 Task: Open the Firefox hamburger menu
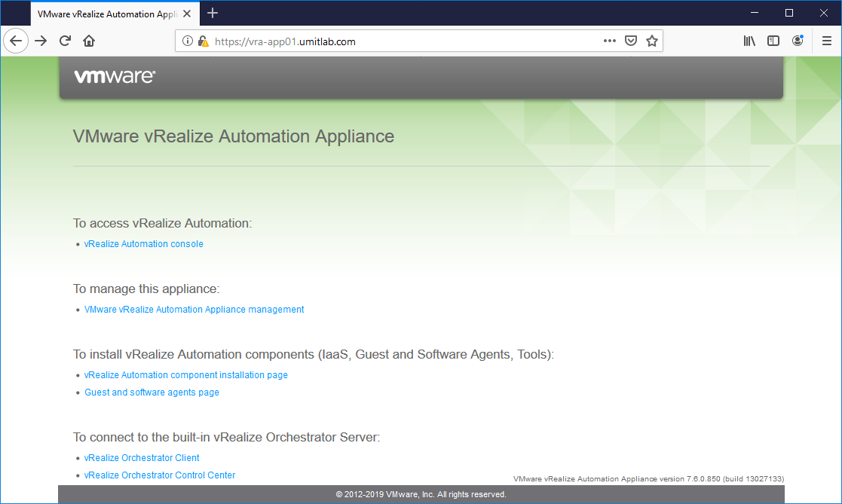[827, 41]
